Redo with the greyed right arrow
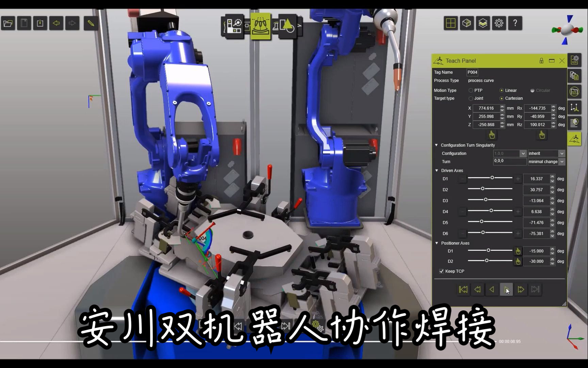The height and width of the screenshot is (368, 588). point(72,23)
